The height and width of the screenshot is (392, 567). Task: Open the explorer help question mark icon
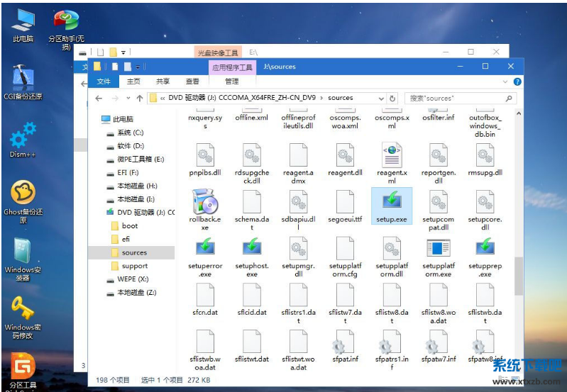(517, 82)
